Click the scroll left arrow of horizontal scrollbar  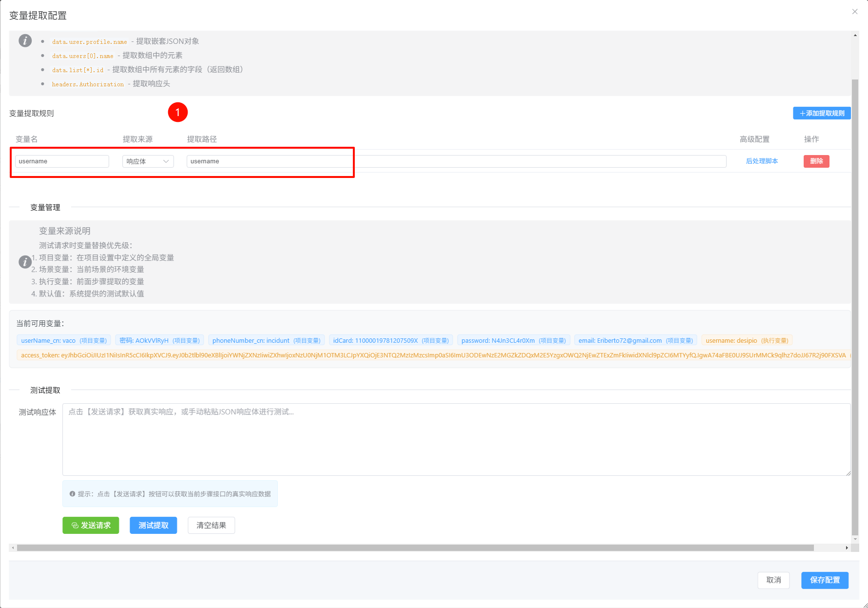pos(13,548)
